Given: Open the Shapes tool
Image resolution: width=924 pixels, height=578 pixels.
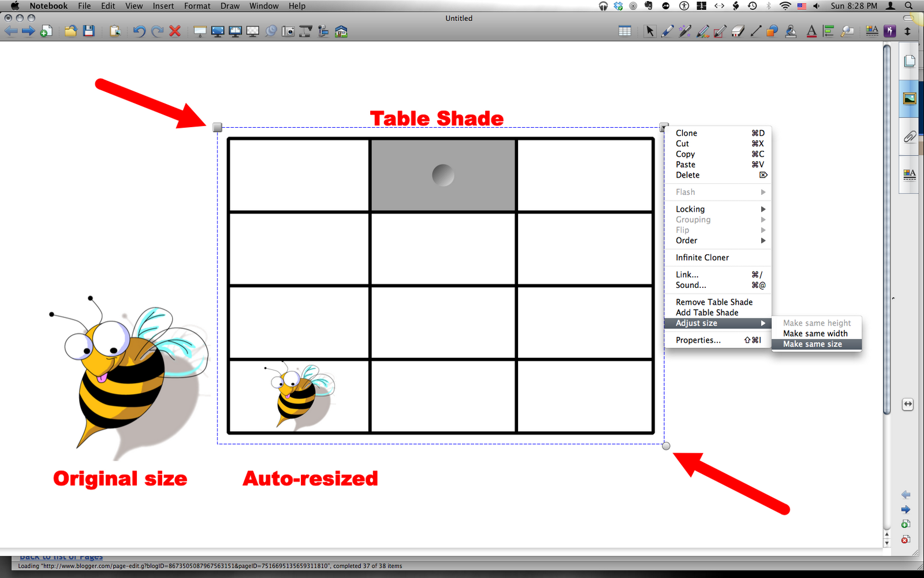Looking at the screenshot, I should pos(772,31).
